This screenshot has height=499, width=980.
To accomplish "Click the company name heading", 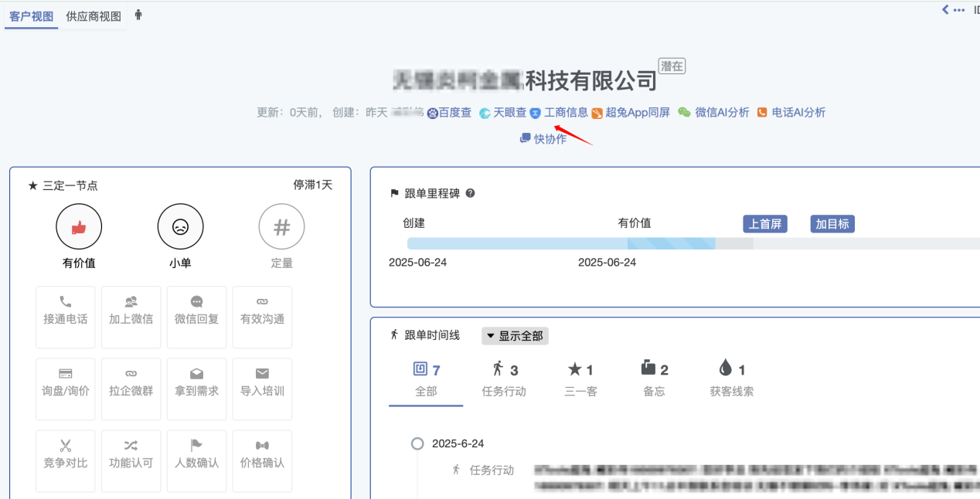I will tap(525, 80).
